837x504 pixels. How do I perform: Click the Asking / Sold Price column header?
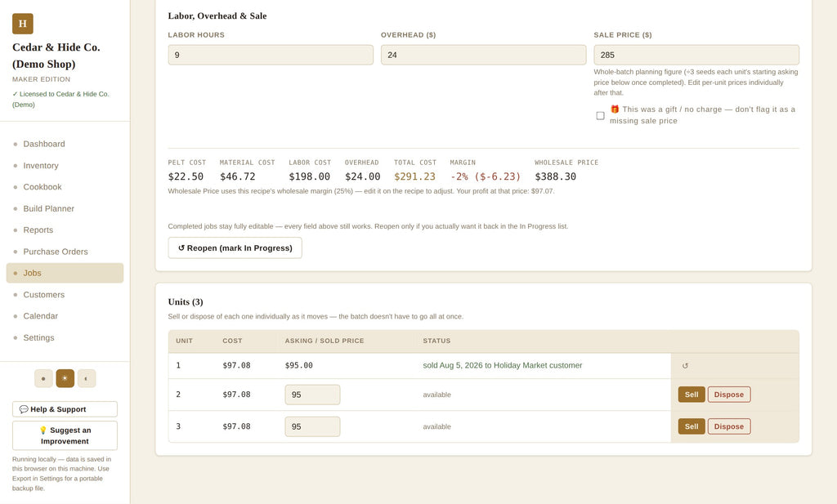click(325, 341)
